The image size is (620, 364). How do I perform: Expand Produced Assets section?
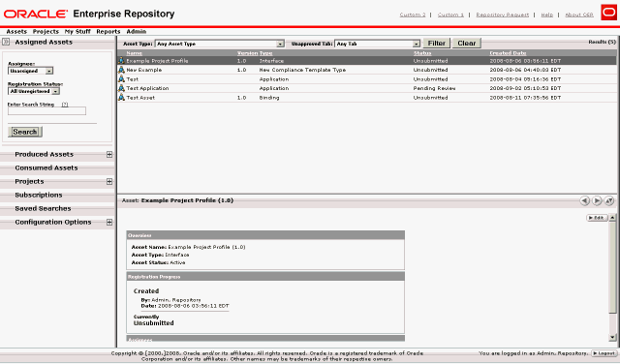[x=109, y=155]
